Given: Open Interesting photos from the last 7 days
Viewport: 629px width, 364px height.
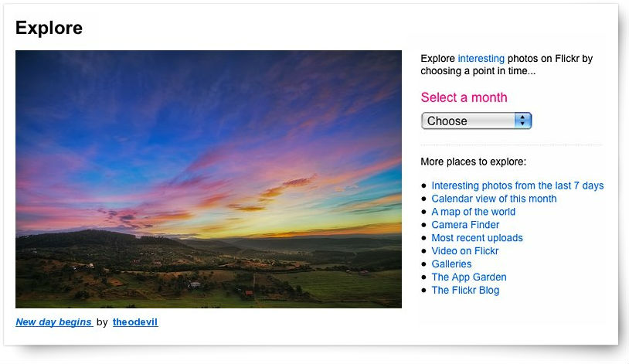Looking at the screenshot, I should coord(518,185).
